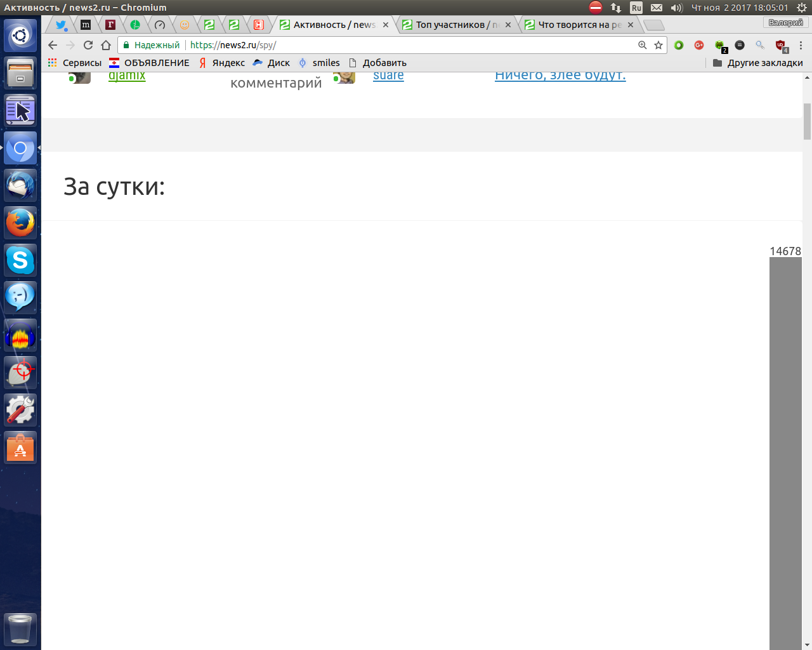Go back using the back arrow
This screenshot has width=812, height=650.
click(x=53, y=45)
